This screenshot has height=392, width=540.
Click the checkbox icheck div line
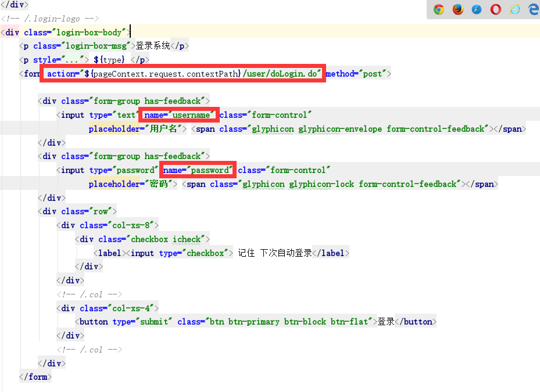pos(142,239)
